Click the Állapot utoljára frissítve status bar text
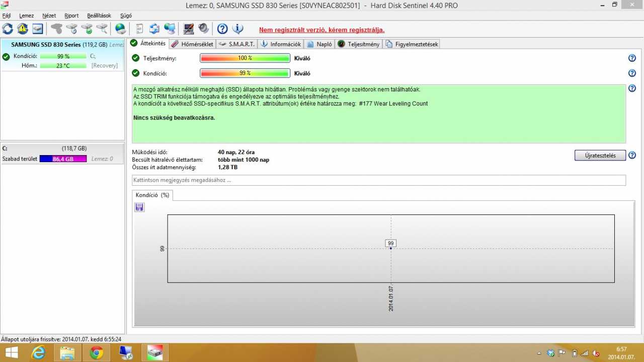Screen dimensions: 644x362 61,339
